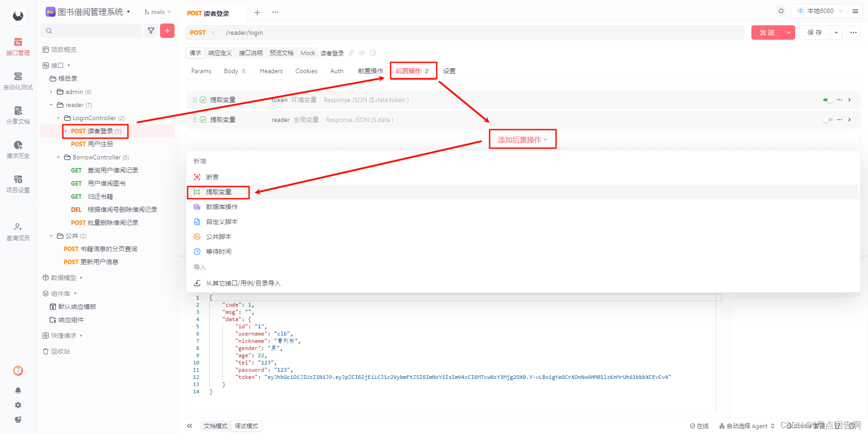Screen dimensions: 868x434
Task: Open 分享文档 in the left sidebar
Action: coord(18,116)
